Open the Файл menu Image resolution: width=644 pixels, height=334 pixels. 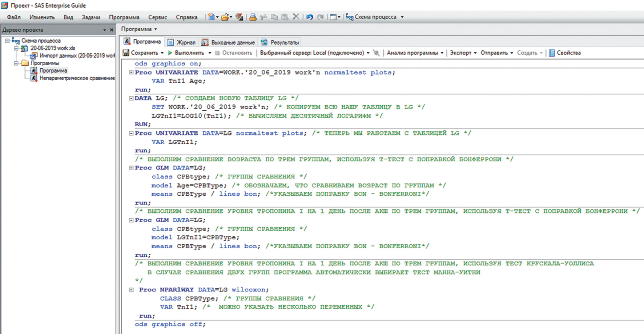tap(14, 17)
